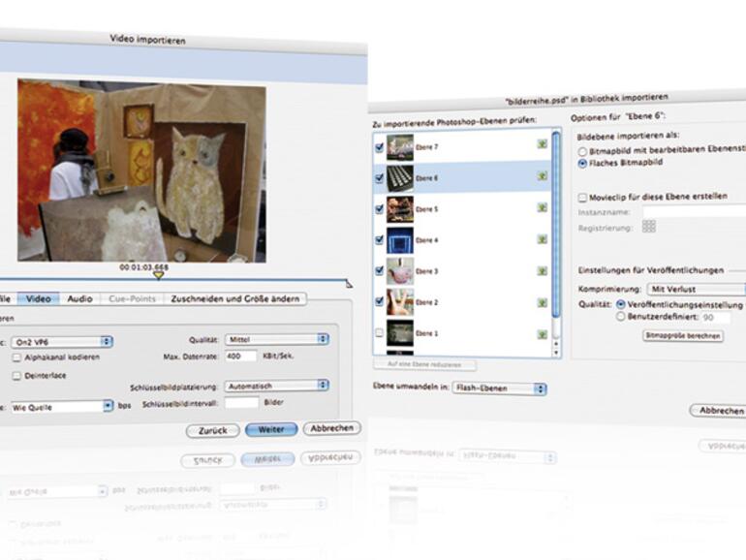Uncheck the Ebene 6 layer checkbox
This screenshot has width=746, height=560.
[379, 178]
